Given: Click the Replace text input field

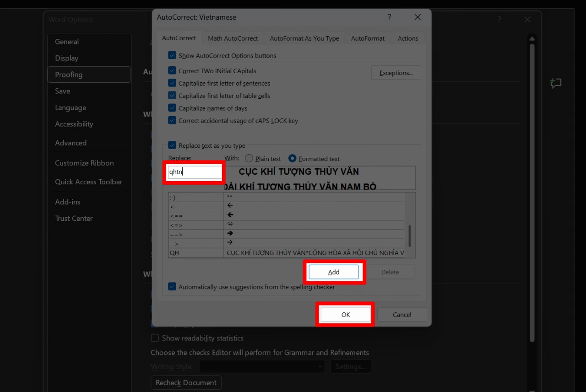Looking at the screenshot, I should pyautogui.click(x=194, y=172).
